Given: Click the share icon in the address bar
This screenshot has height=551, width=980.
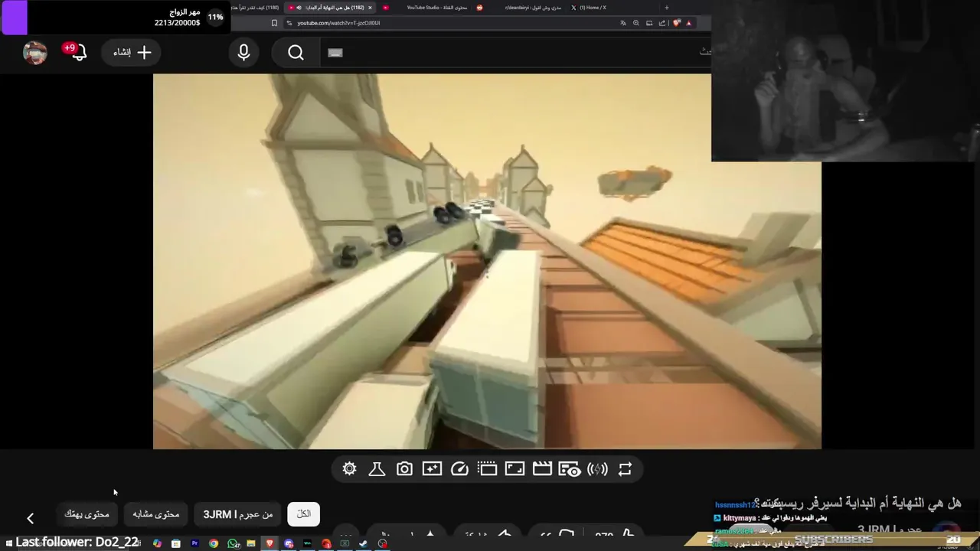Looking at the screenshot, I should click(x=662, y=23).
